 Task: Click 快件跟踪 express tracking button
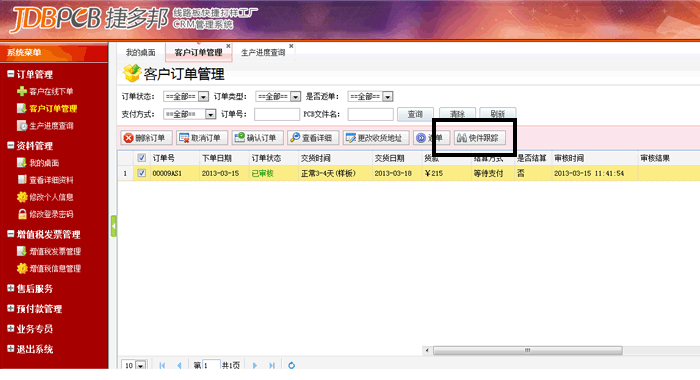point(480,138)
